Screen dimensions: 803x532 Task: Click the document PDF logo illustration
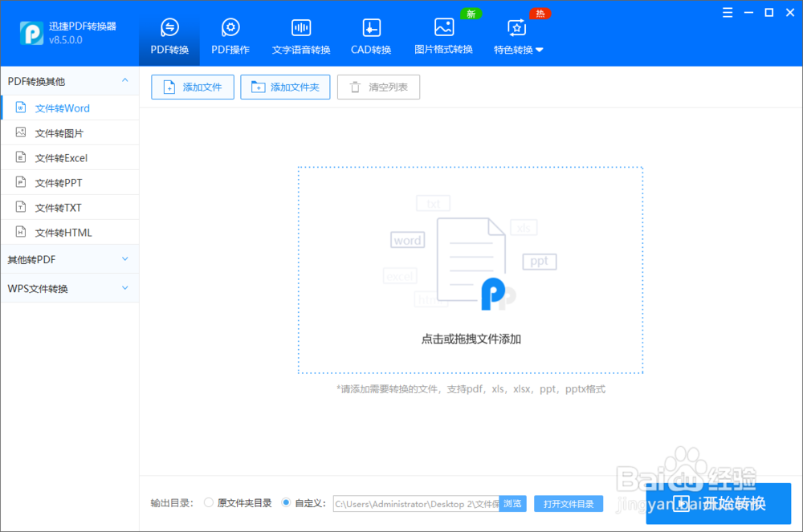(476, 263)
